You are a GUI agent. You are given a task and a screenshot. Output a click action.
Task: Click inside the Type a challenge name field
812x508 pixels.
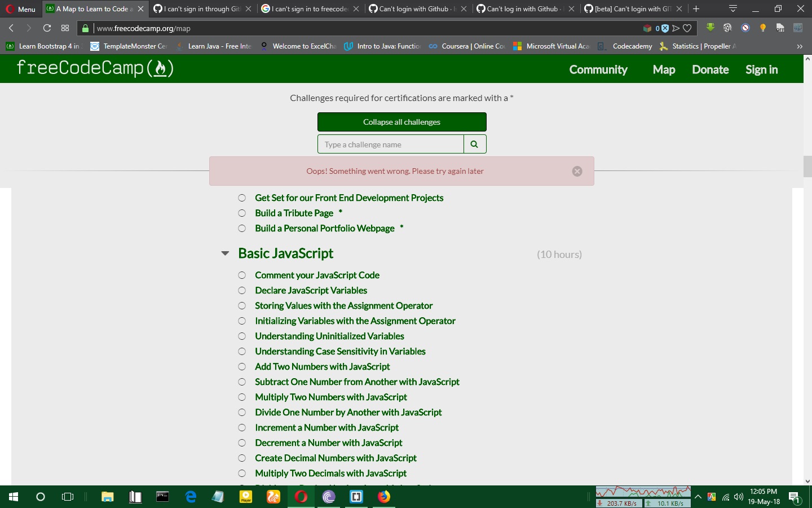[x=389, y=144]
